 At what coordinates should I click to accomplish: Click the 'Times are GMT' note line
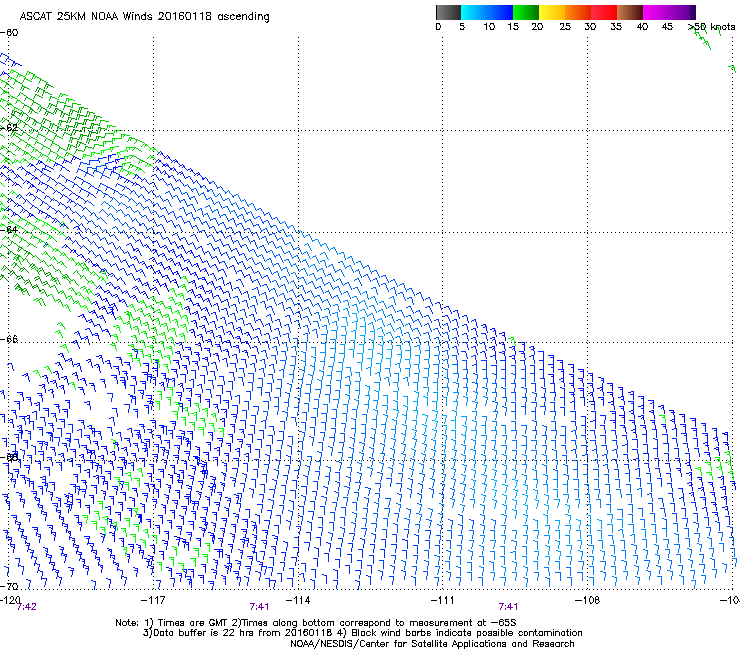(x=316, y=623)
